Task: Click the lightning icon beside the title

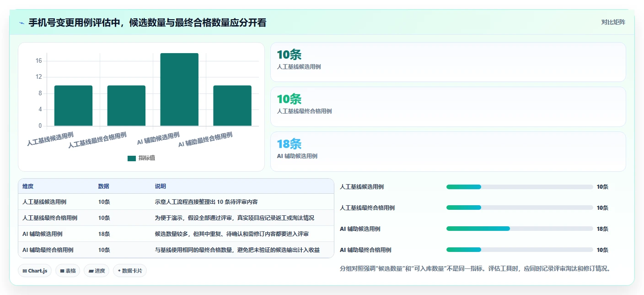Action: [21, 23]
